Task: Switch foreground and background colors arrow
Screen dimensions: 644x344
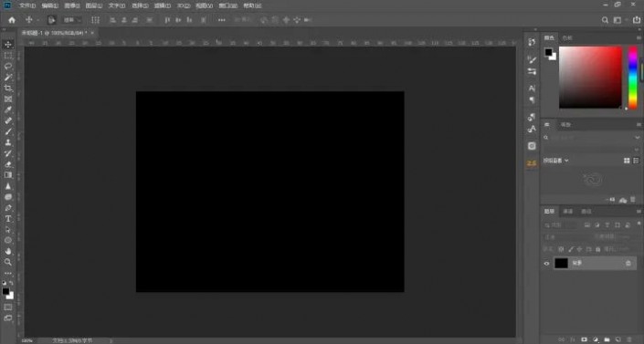Action: click(12, 283)
